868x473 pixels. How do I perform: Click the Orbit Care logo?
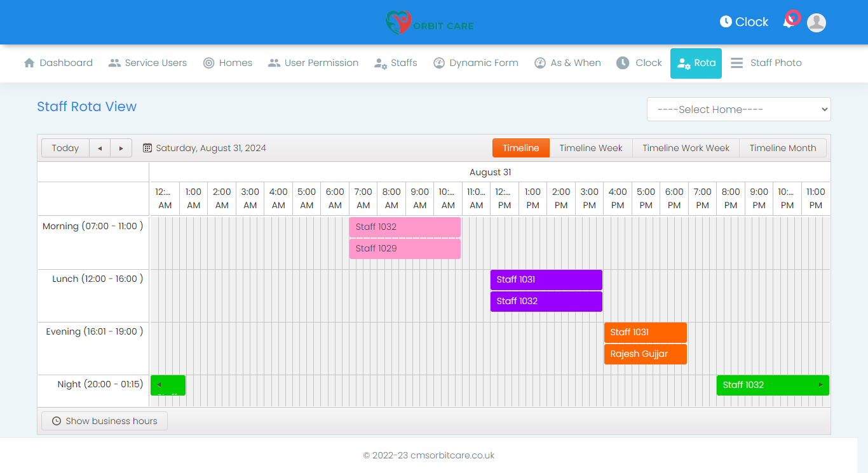pyautogui.click(x=430, y=23)
